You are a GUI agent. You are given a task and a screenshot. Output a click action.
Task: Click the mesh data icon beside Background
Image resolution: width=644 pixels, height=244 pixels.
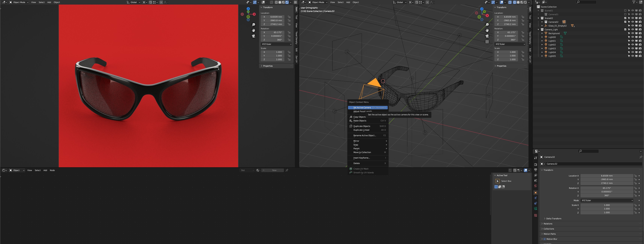565,33
